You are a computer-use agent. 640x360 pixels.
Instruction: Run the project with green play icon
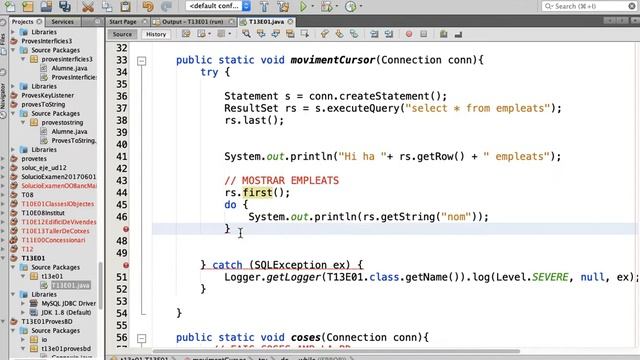[x=303, y=6]
